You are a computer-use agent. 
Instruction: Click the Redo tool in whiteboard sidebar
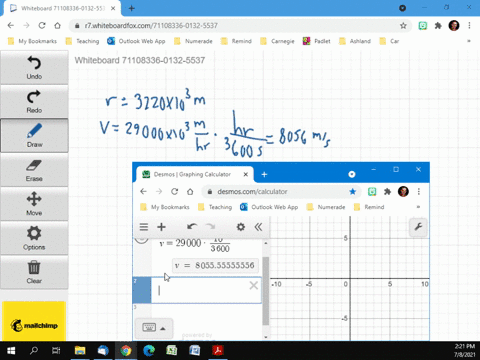tap(34, 102)
